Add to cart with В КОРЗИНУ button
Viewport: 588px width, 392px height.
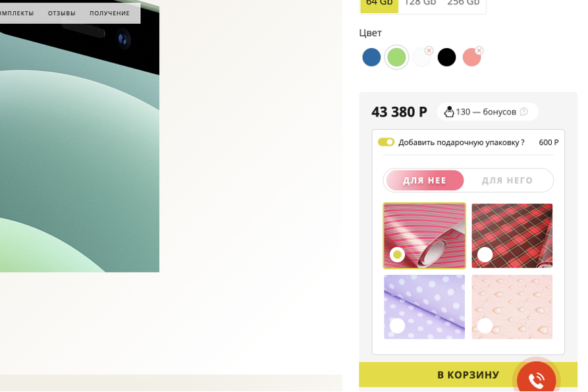pos(468,374)
